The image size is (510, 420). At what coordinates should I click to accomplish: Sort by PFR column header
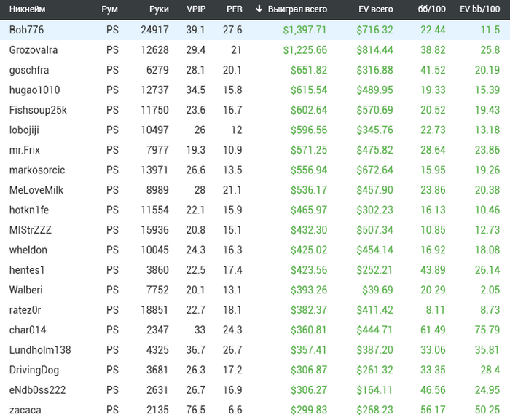[235, 9]
